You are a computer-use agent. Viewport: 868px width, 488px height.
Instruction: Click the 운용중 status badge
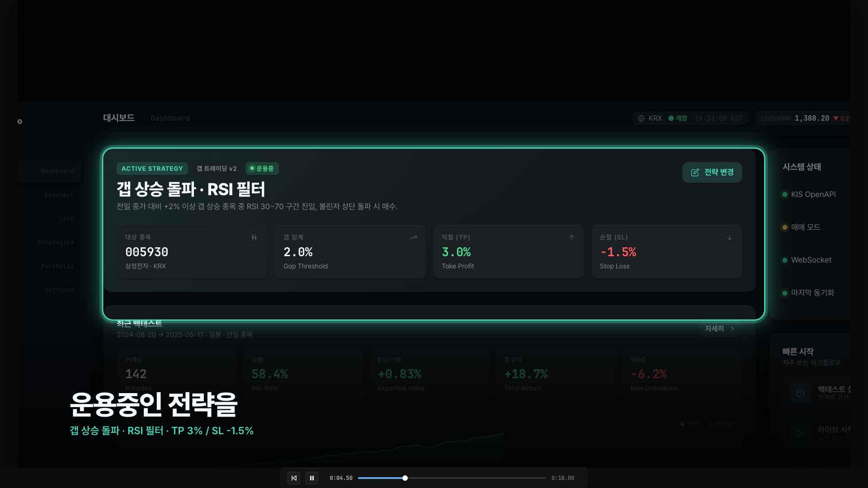(x=262, y=169)
